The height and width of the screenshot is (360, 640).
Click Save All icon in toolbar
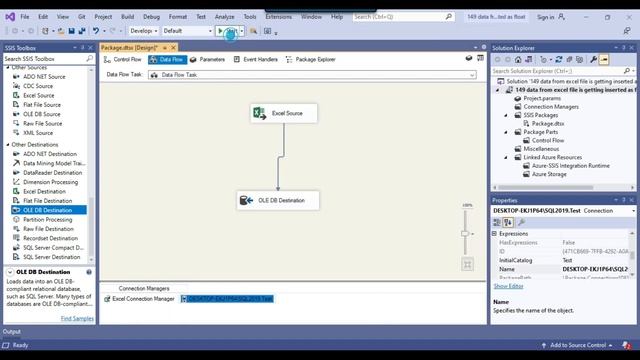pos(82,31)
